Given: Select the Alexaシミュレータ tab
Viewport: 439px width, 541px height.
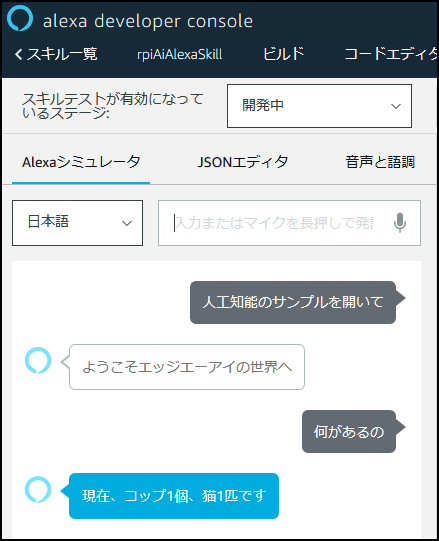Looking at the screenshot, I should click(81, 162).
